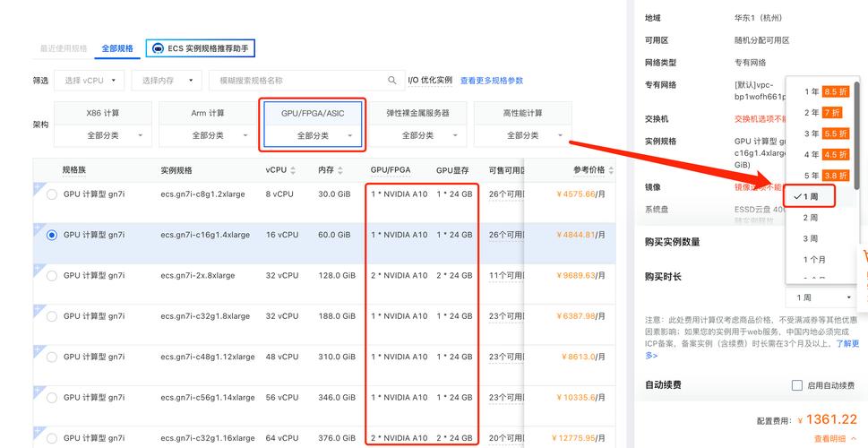Switch to 全部规格 tab

coord(117,48)
